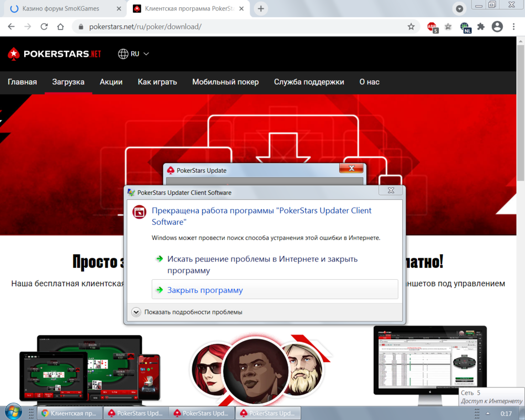
Task: Open the second PokerStars Upd... taskbar button
Action: pyautogui.click(x=202, y=414)
